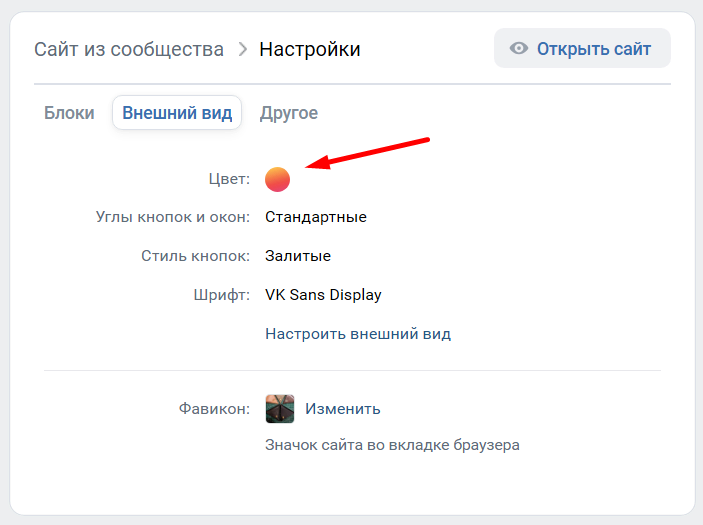Click the VK Sans Display font value

323,295
